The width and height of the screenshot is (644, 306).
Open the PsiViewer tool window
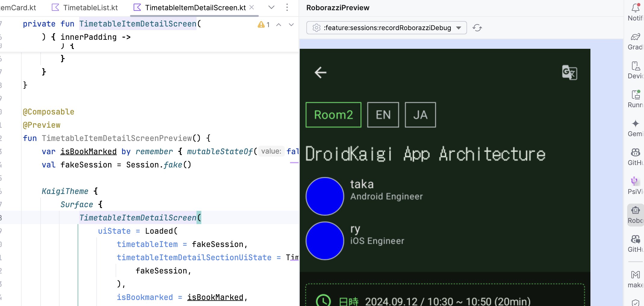tap(635, 186)
